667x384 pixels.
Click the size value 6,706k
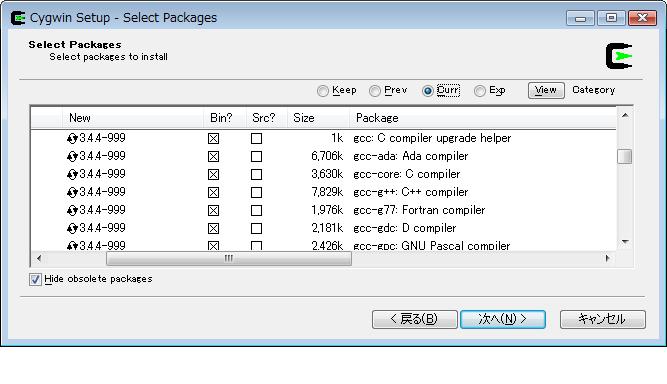pyautogui.click(x=327, y=156)
